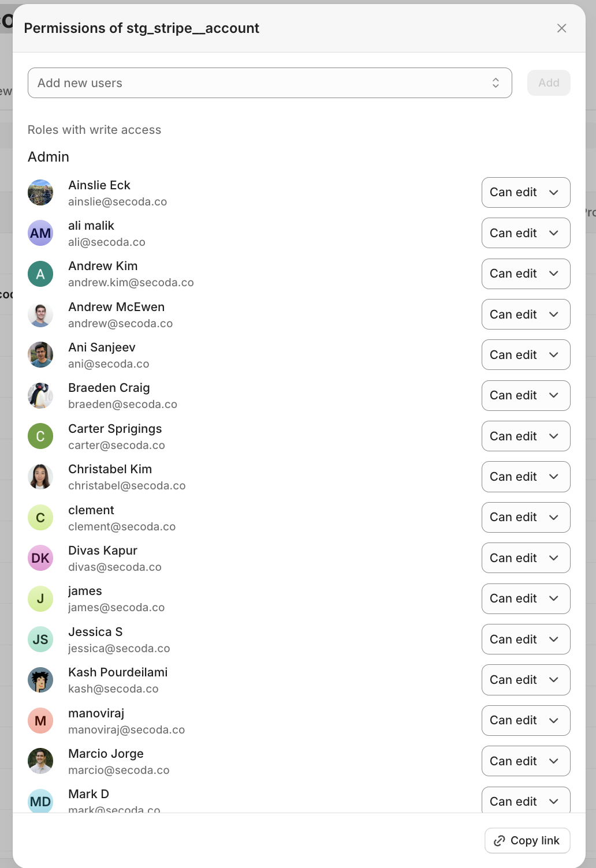Viewport: 596px width, 868px height.
Task: Click Ainslie Eck's profile avatar
Action: pos(40,193)
